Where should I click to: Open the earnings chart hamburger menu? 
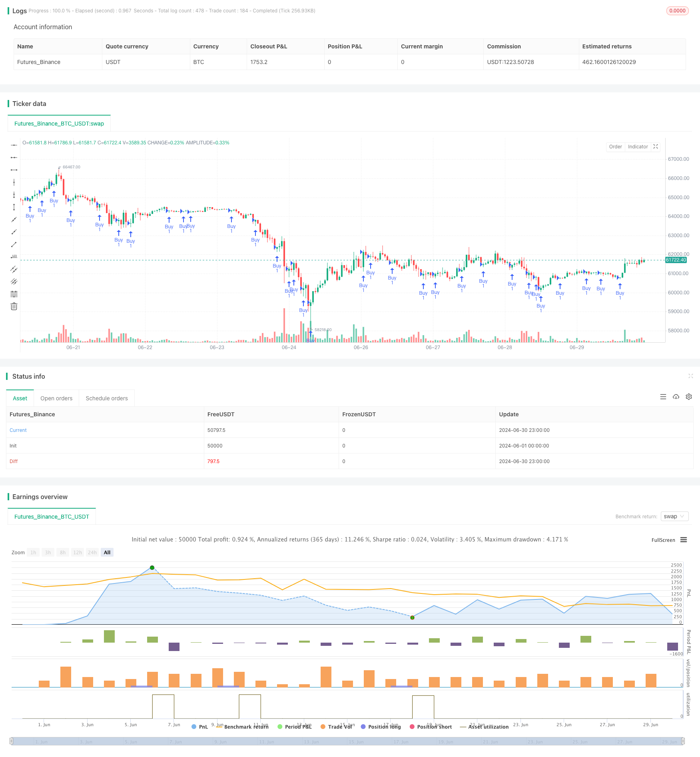click(x=684, y=540)
